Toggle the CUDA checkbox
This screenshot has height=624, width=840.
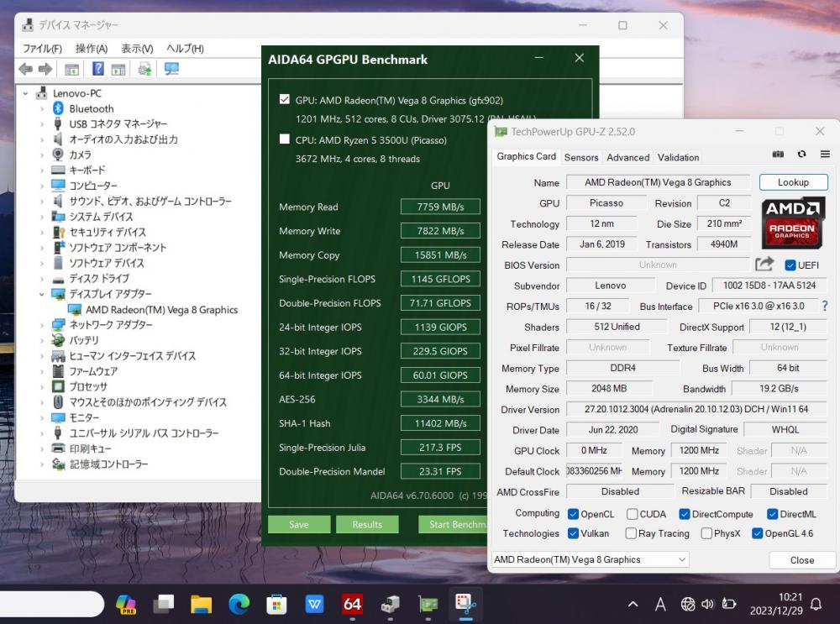click(x=633, y=514)
